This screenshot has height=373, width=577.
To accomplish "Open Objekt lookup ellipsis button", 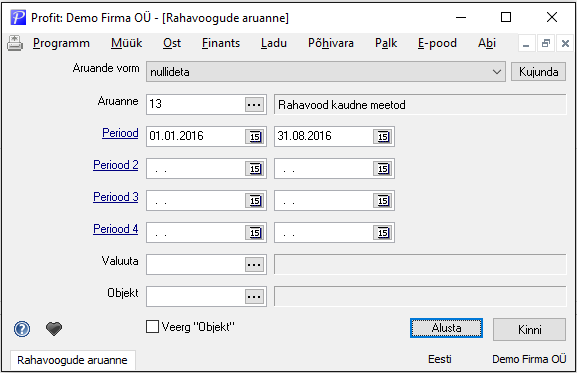I will 255,297.
